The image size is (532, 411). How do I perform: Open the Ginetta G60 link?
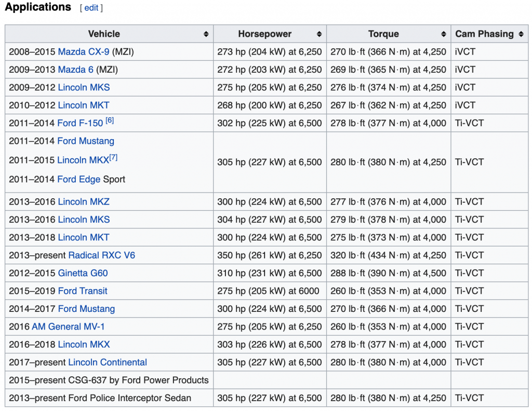click(x=83, y=273)
